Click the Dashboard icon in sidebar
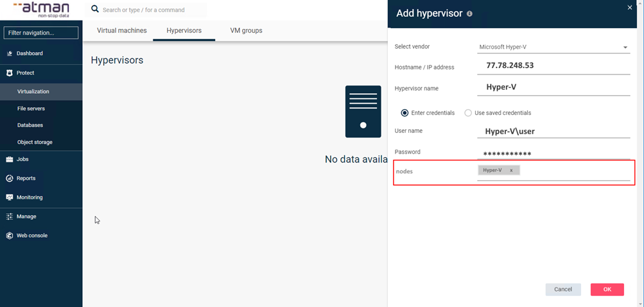The height and width of the screenshot is (307, 644). tap(10, 53)
